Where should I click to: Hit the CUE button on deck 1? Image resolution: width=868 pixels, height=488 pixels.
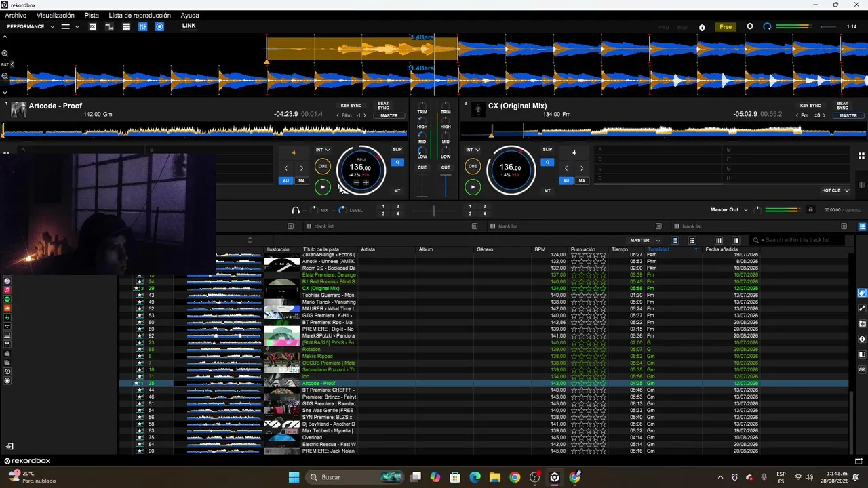point(323,166)
